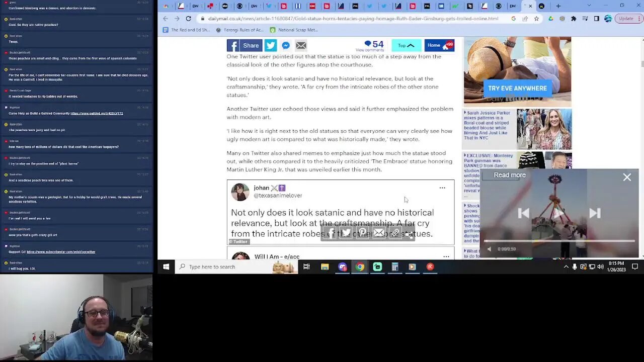Skip to next video
The image size is (644, 362).
(595, 213)
